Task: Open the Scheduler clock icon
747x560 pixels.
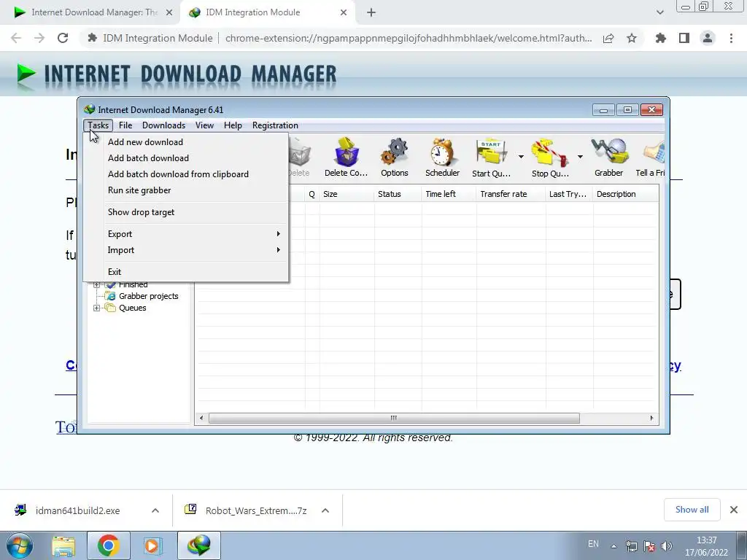Action: [442, 157]
